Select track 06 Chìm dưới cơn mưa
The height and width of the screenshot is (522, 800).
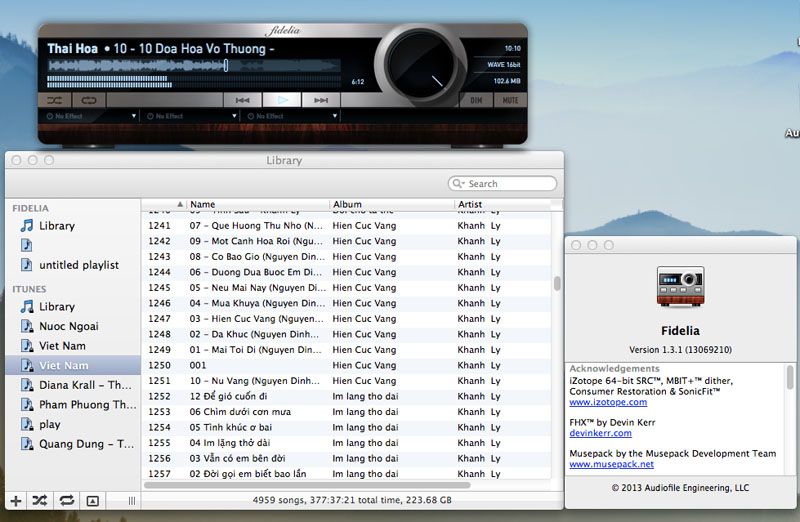[x=346, y=412]
